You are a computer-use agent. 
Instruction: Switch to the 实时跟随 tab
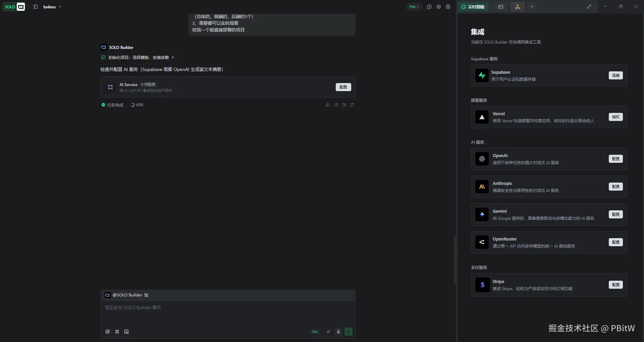tap(473, 7)
